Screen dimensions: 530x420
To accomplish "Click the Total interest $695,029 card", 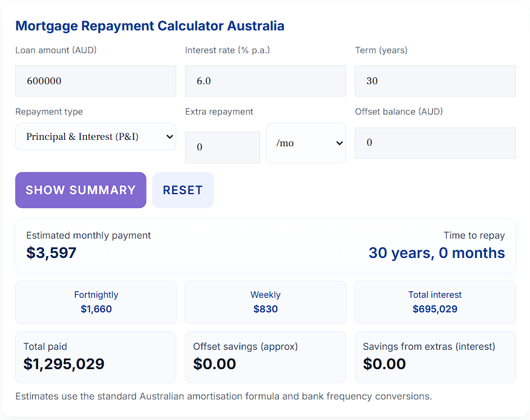I will (x=435, y=302).
